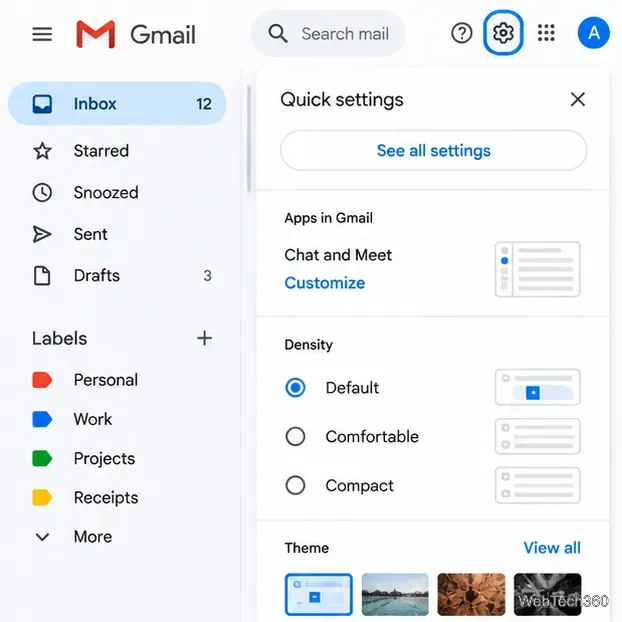622x622 pixels.
Task: Click View all themes link
Action: tap(552, 547)
